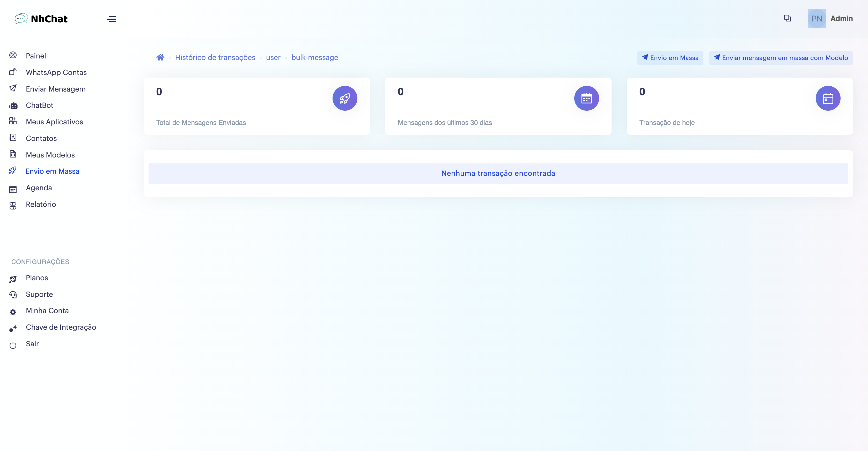Click the Sair power icon
Image resolution: width=868 pixels, height=451 pixels.
pyautogui.click(x=13, y=345)
